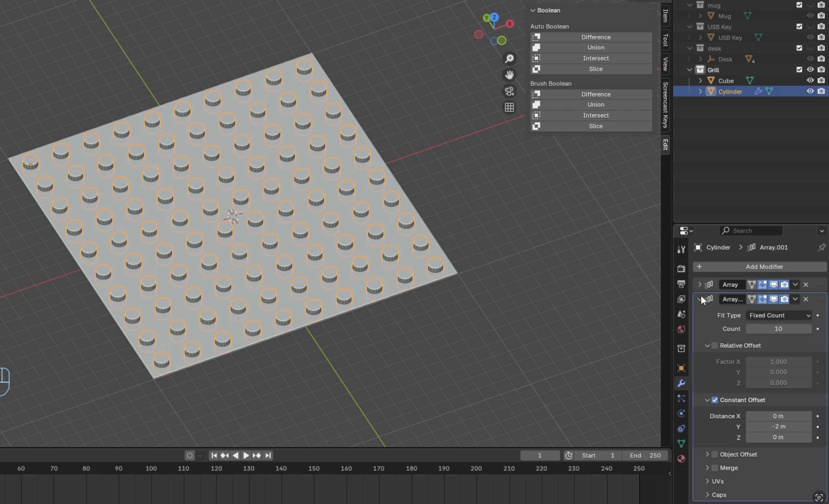Open the Modifiers wrench properties tab
This screenshot has height=504, width=829.
click(x=681, y=383)
